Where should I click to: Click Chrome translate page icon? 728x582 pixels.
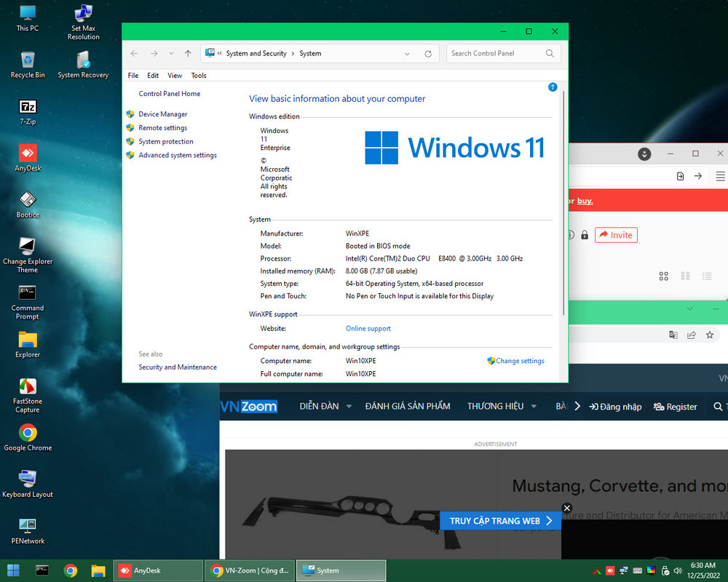coord(673,335)
